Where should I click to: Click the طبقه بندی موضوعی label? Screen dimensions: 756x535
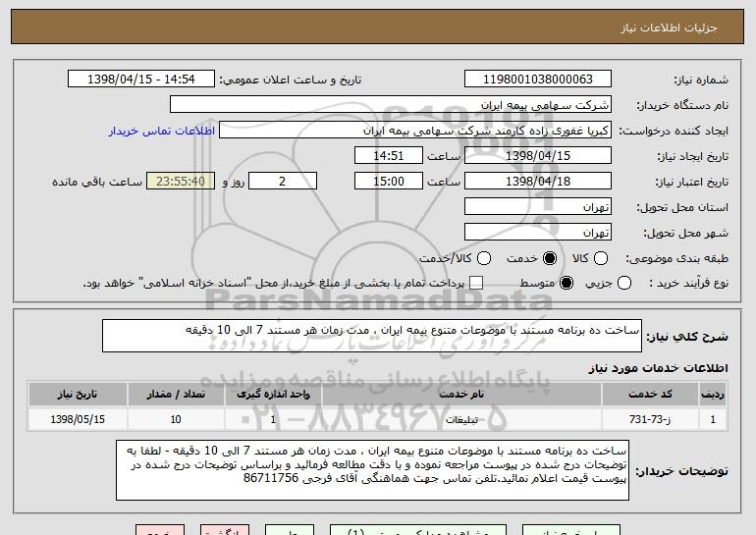click(676, 259)
